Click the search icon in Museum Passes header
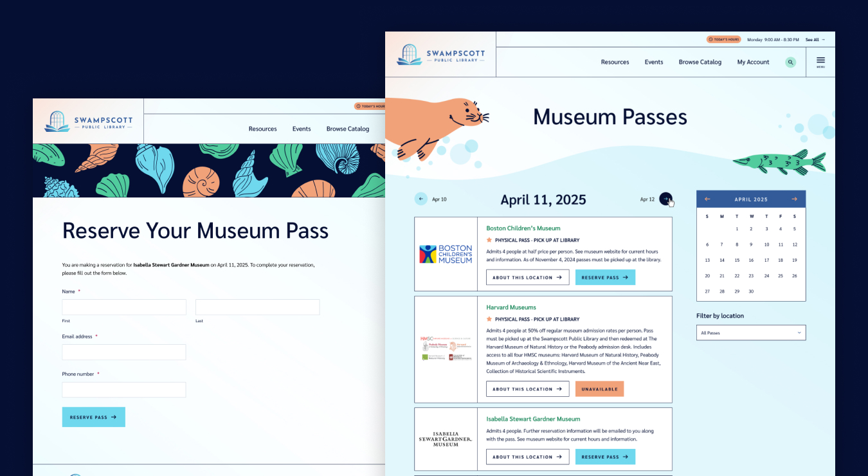Screen dimensions: 868x476 pos(791,62)
